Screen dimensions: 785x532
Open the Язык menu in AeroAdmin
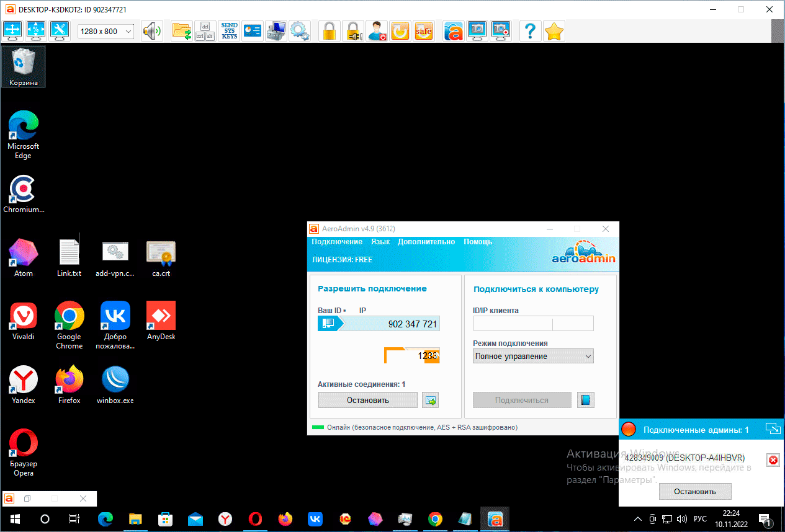[380, 242]
